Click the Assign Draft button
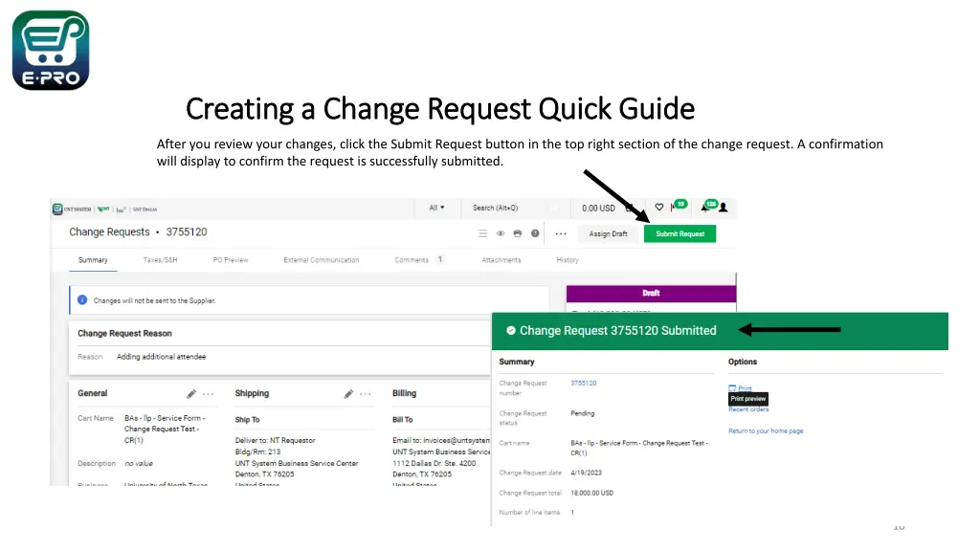Viewport: 980px width, 551px height. (608, 233)
